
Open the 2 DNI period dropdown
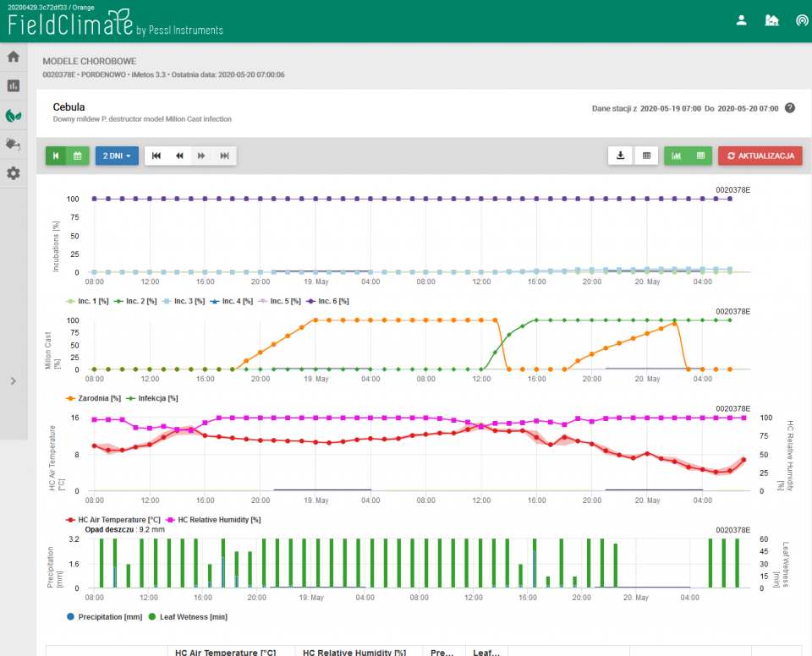[x=117, y=156]
